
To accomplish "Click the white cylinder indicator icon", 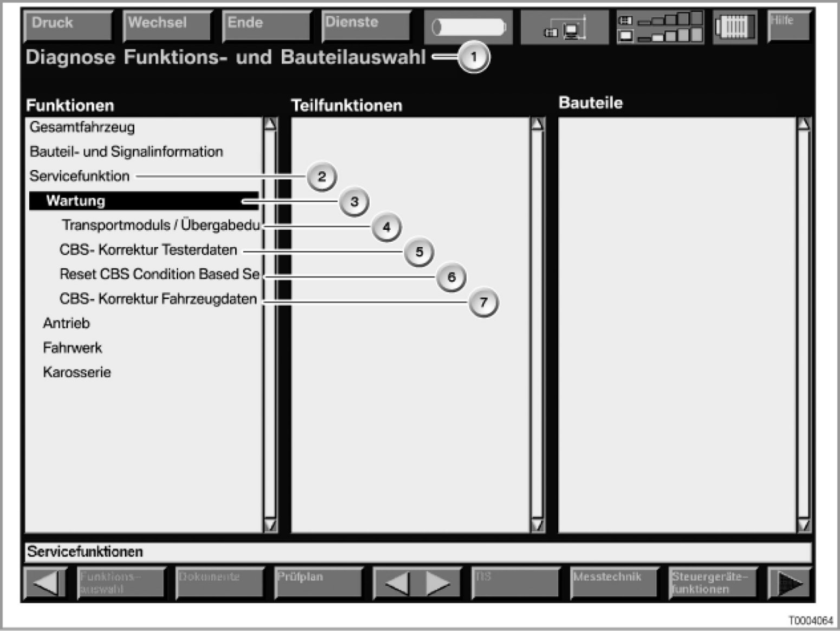I will tap(468, 28).
